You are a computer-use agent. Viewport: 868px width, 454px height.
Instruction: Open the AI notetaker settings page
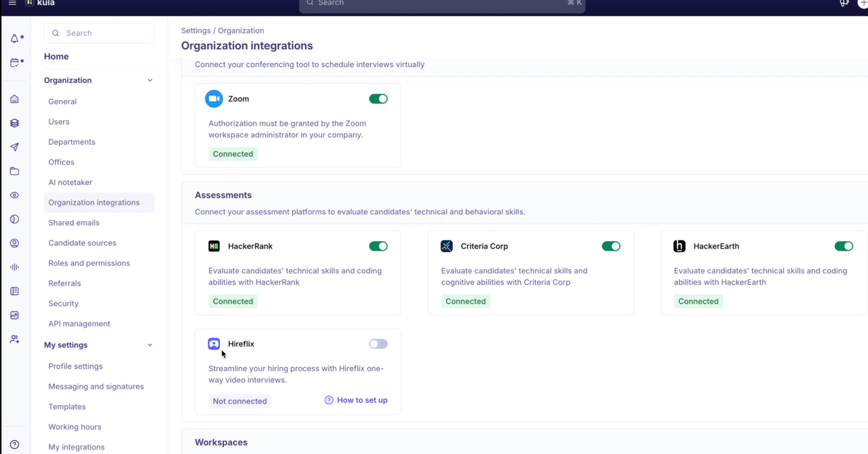pyautogui.click(x=70, y=182)
